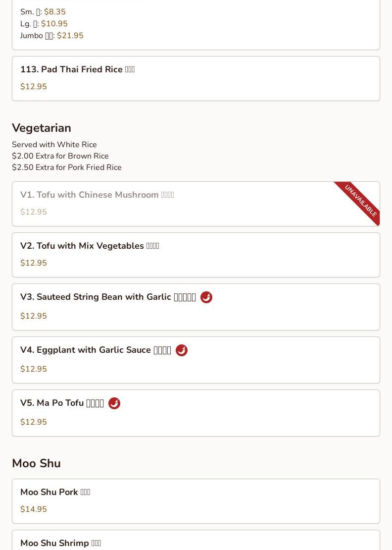This screenshot has width=392, height=550.
Task: Click the Vegetarian section heading
Action: click(42, 128)
